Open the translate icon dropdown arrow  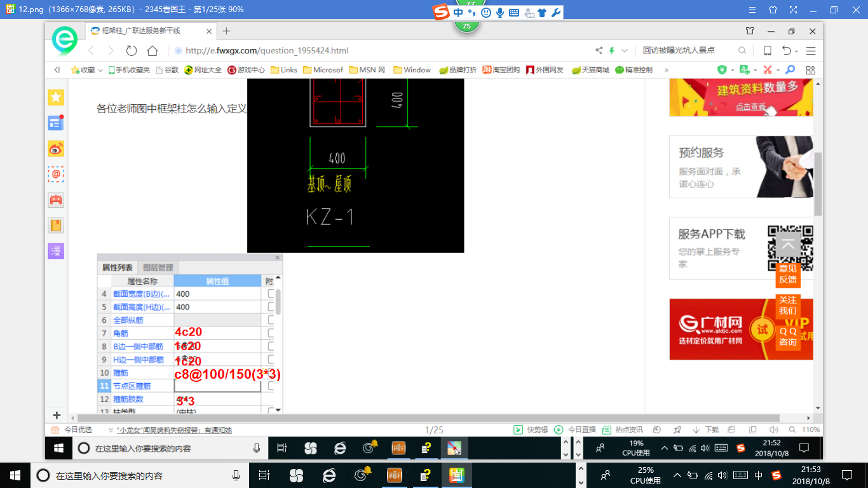(756, 70)
